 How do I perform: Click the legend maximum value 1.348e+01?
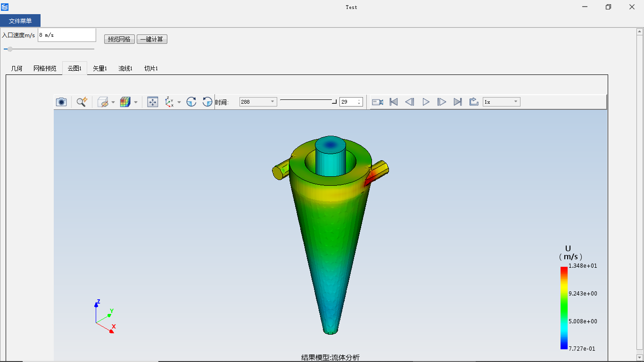pos(583,265)
